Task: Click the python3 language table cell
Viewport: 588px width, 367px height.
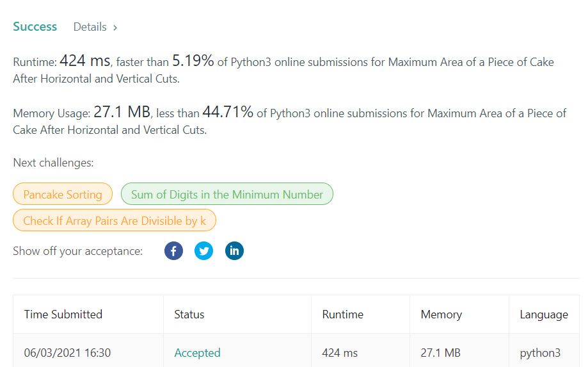Action: click(540, 353)
